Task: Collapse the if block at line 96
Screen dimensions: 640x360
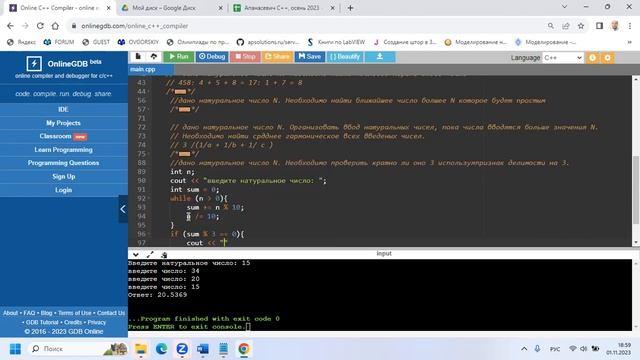Action: 149,234
